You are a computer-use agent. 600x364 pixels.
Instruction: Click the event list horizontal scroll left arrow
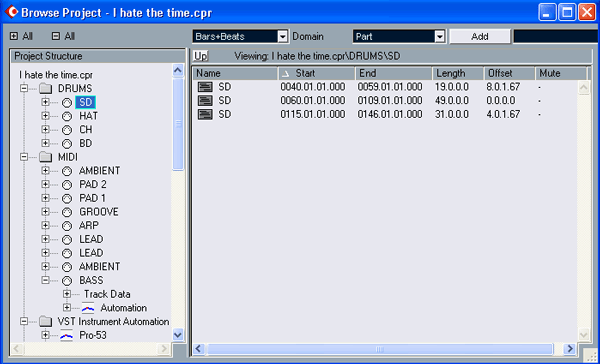pos(199,349)
